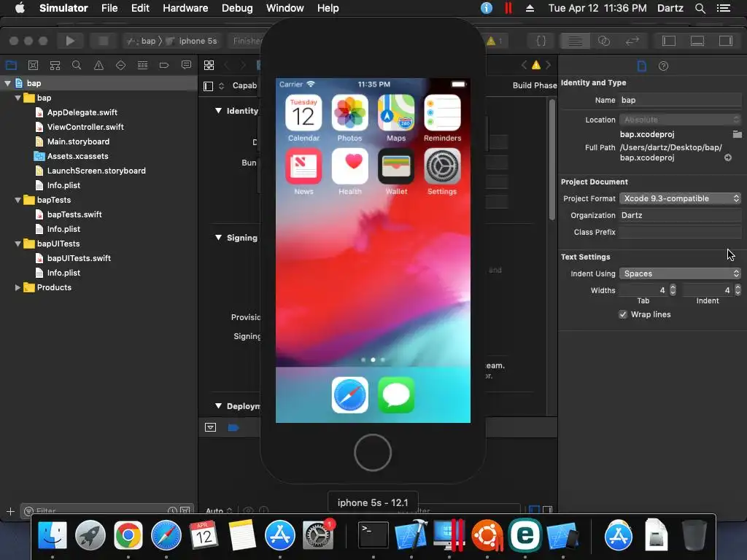
Task: Open the Window menu
Action: [x=285, y=8]
